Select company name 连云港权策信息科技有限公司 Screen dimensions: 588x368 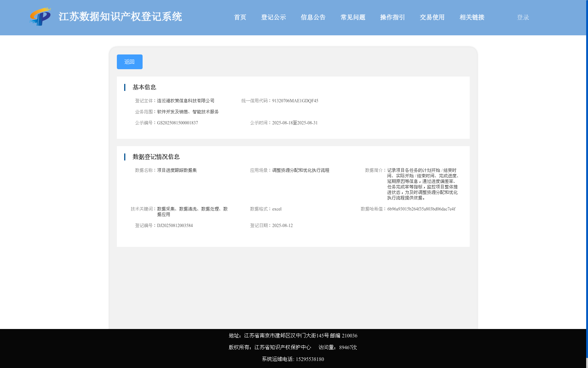(186, 101)
